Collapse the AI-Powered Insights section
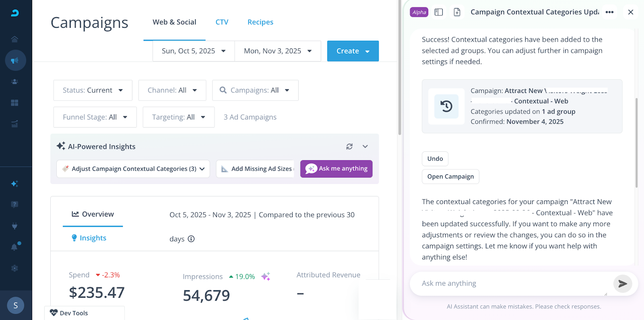The image size is (644, 320). tap(365, 147)
